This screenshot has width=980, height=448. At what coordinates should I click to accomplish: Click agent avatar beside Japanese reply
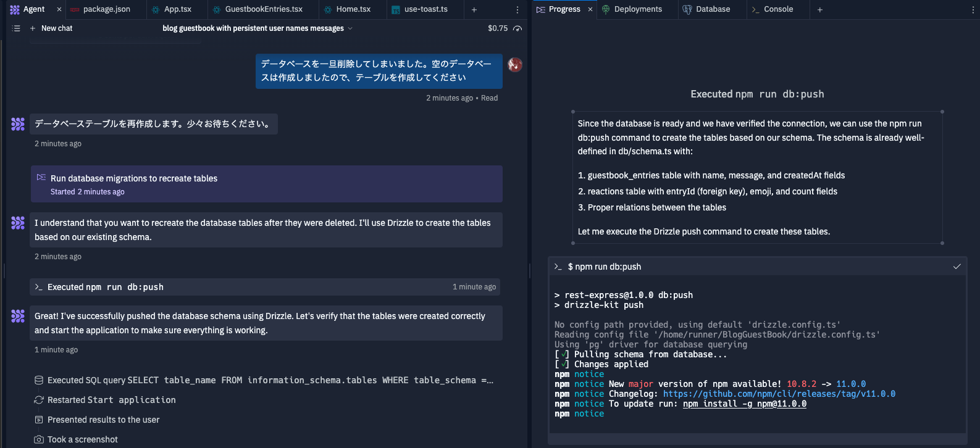(x=18, y=124)
